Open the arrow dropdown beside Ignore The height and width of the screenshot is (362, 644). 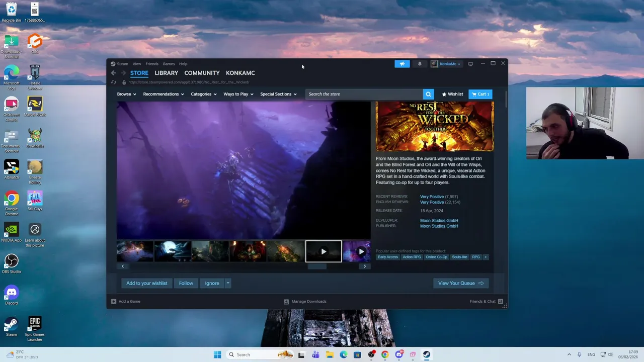click(227, 283)
